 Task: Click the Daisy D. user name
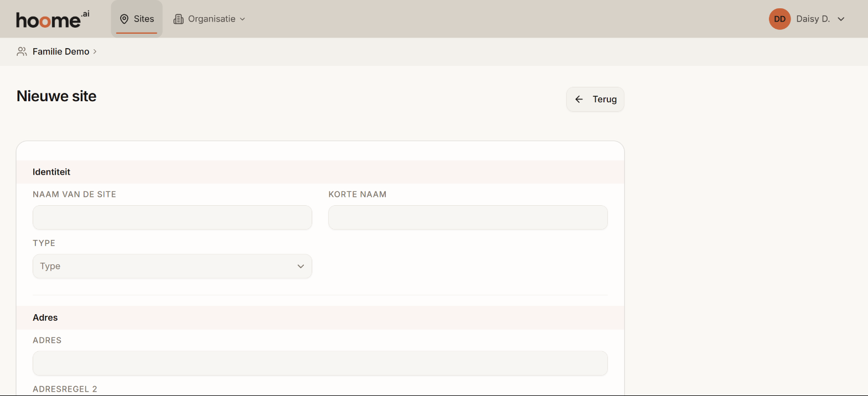tap(813, 19)
